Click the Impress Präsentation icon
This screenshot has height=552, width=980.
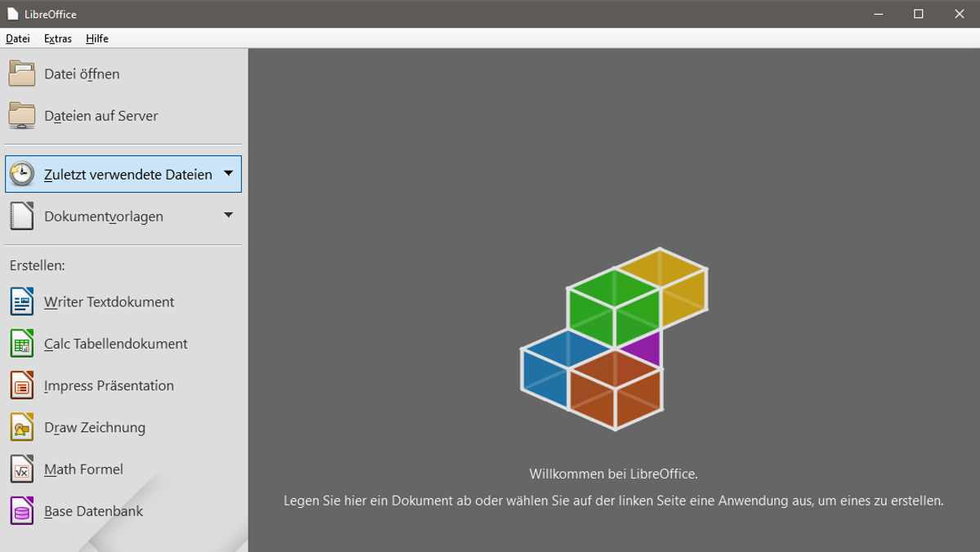(22, 385)
